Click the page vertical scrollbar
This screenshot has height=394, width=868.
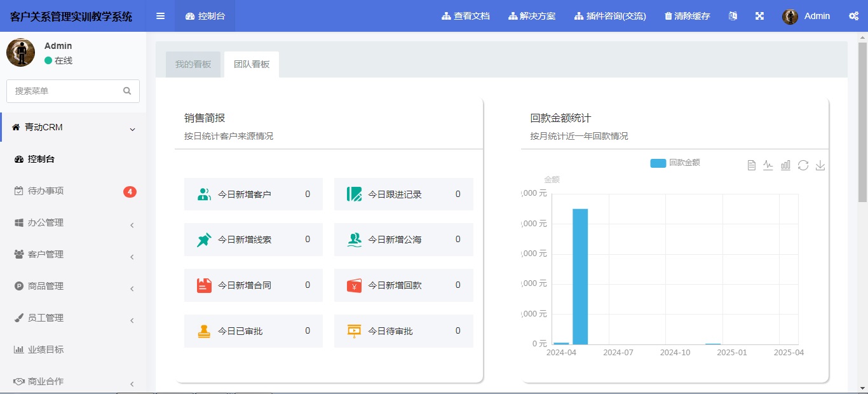(862, 127)
